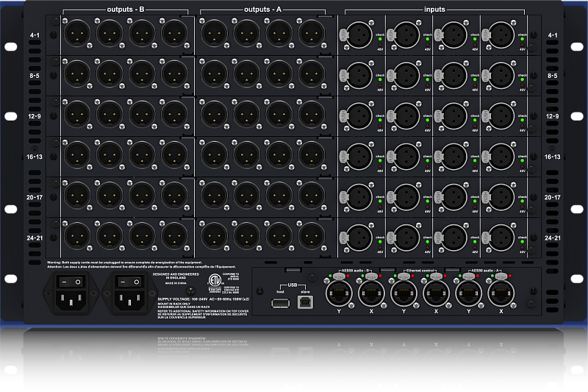Click left-side '16-13' row label
Screen dimensions: 588x392
tap(35, 157)
